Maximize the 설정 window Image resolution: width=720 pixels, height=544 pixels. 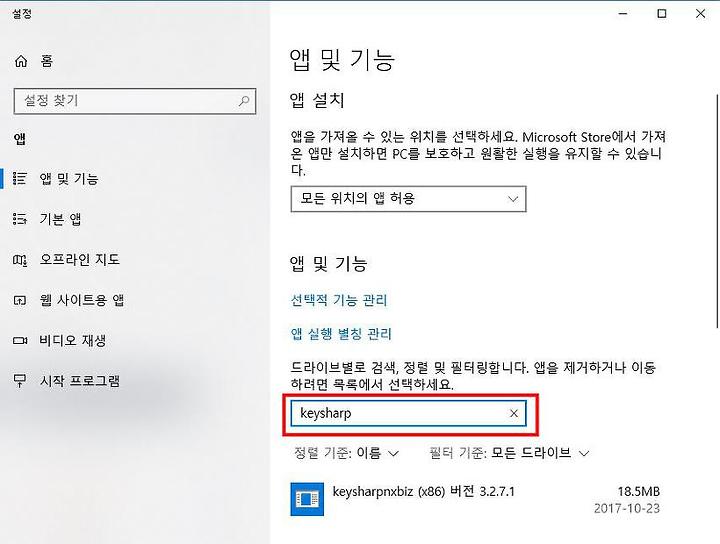[662, 14]
